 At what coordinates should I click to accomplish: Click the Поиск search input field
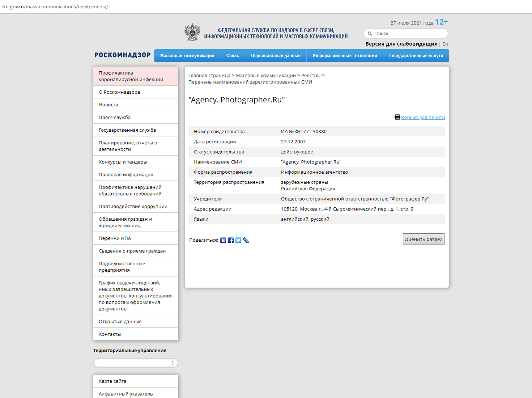click(405, 34)
